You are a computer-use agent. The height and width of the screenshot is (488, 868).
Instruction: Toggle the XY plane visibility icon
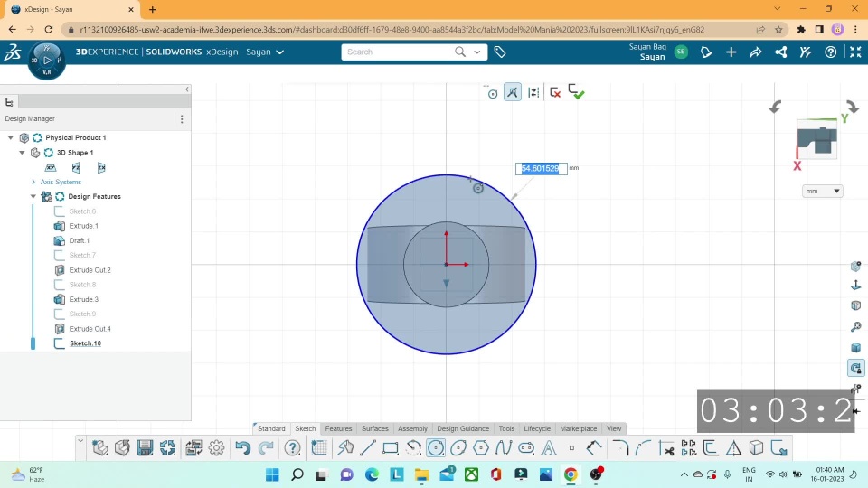(x=51, y=167)
